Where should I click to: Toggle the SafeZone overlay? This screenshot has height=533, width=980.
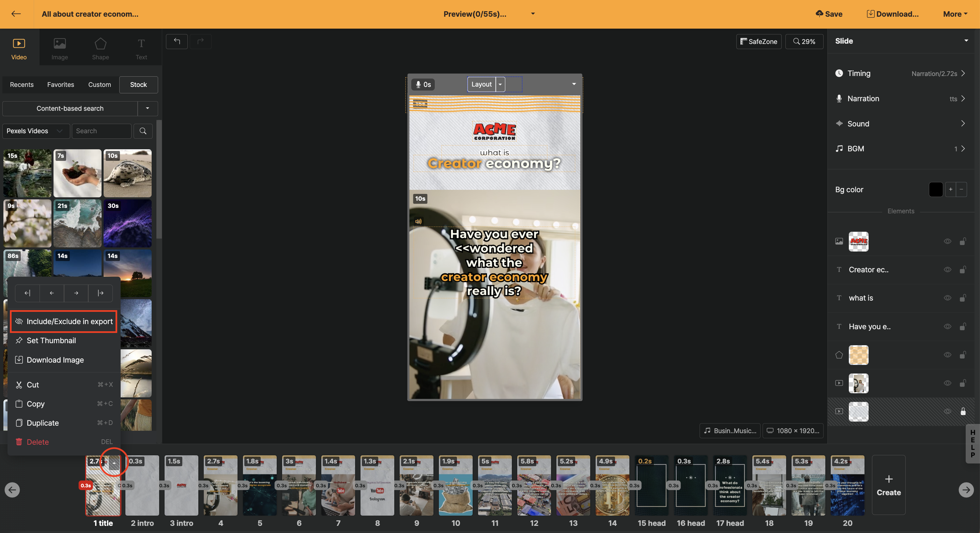pyautogui.click(x=759, y=42)
